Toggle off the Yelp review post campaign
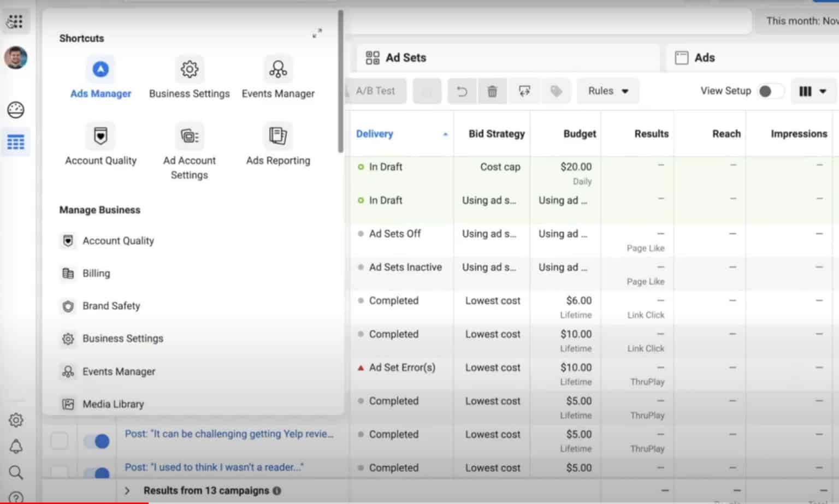The height and width of the screenshot is (504, 839). 97,441
